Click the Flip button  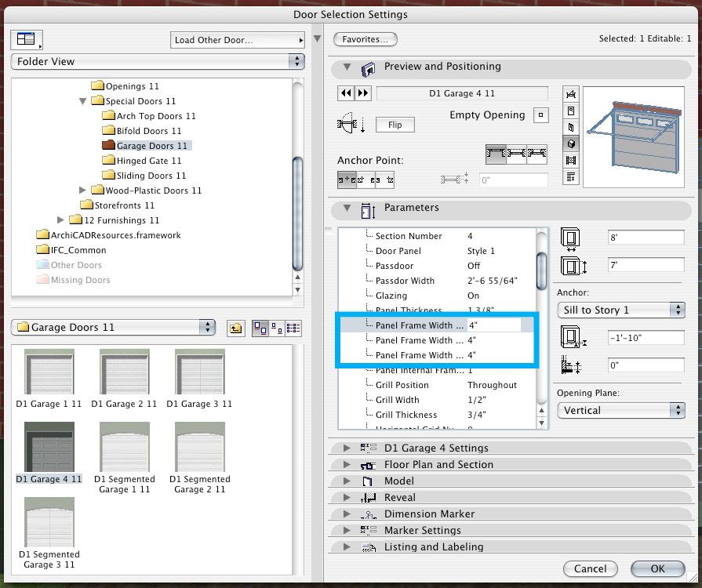395,125
